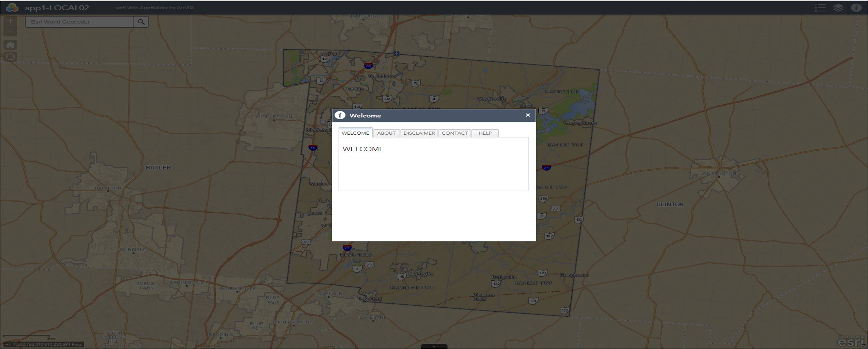868x349 pixels.
Task: Click the add/plus icon top left
Action: 10,22
